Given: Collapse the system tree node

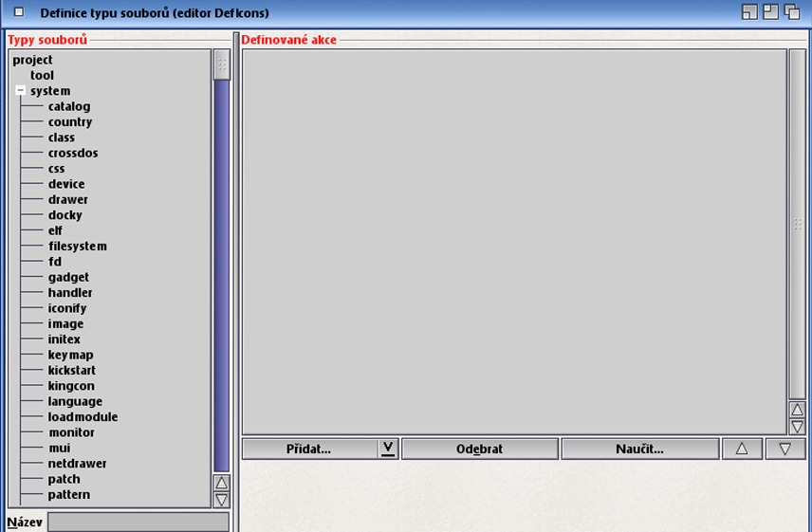Looking at the screenshot, I should (x=21, y=91).
